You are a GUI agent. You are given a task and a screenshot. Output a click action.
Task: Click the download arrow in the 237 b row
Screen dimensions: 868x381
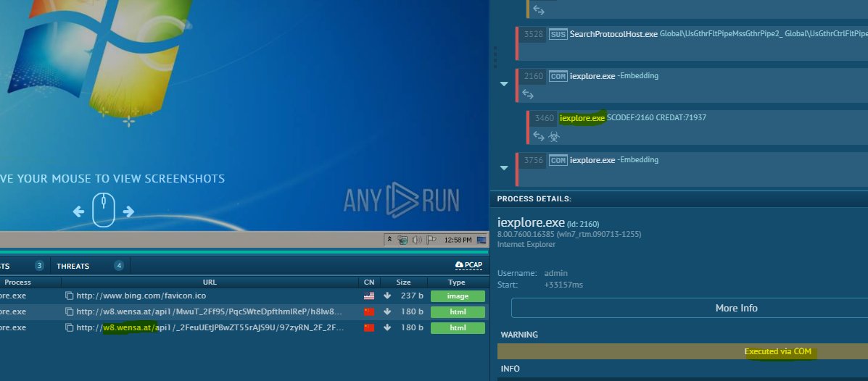pos(387,296)
